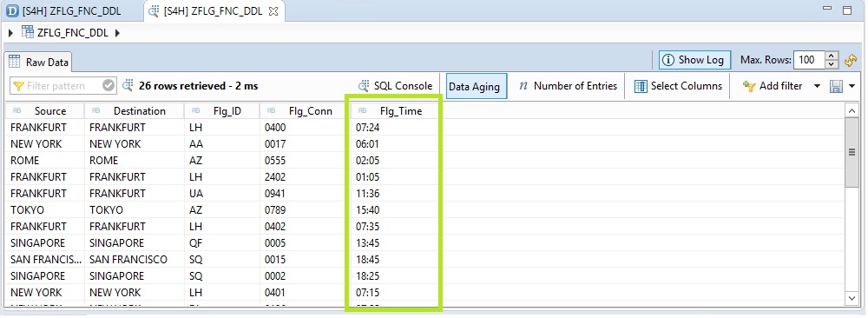
Task: Expand breadcrumb arrow after ZFLG_FNC_DDL
Action: (x=117, y=33)
